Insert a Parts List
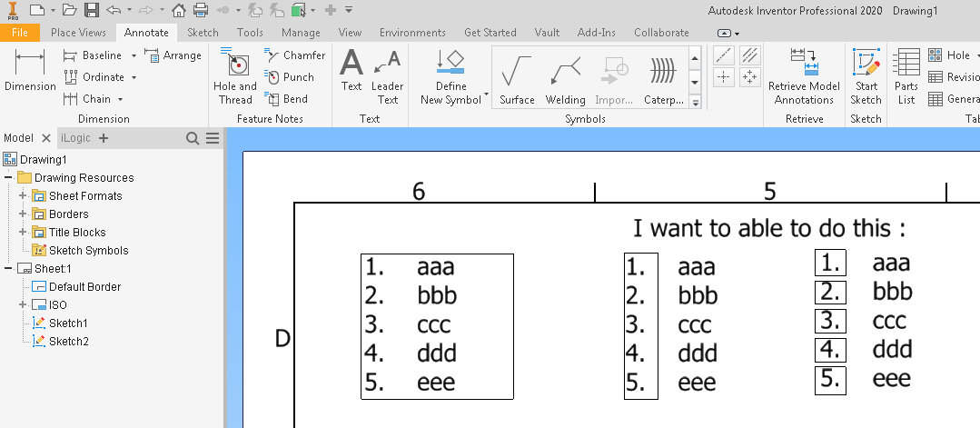Image resolution: width=980 pixels, height=428 pixels. (x=906, y=76)
